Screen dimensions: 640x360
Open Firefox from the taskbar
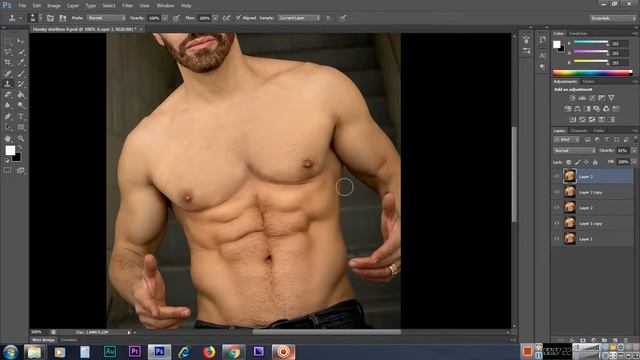point(209,351)
